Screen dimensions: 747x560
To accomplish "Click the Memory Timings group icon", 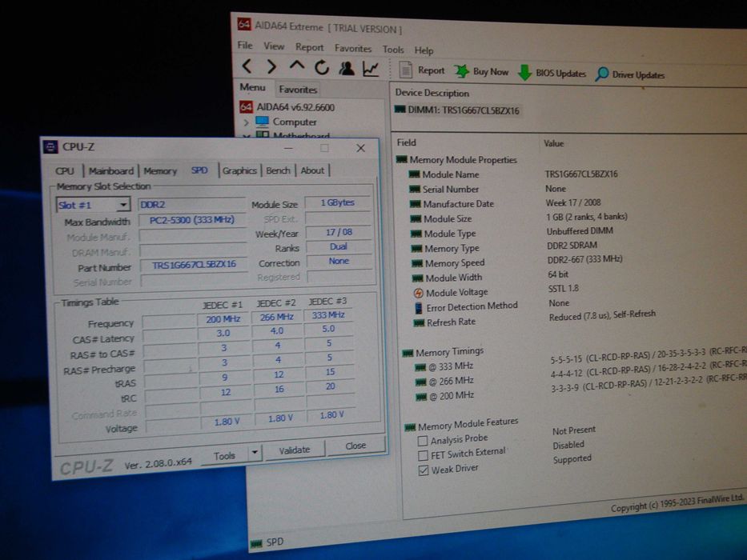I will (408, 353).
